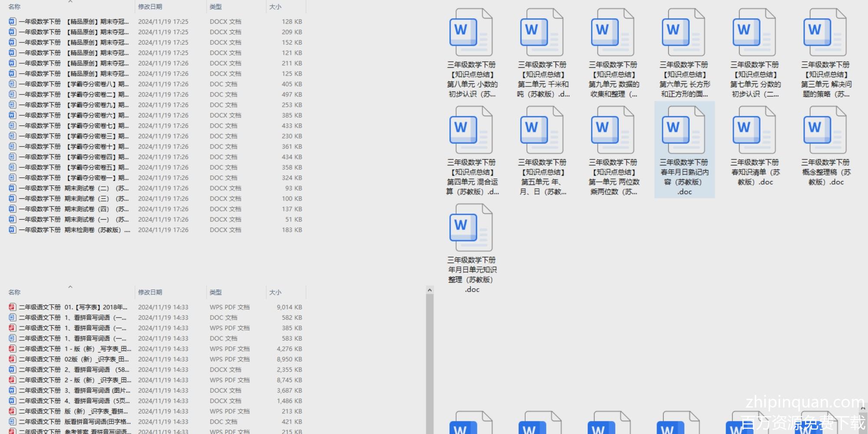Toggle the sort arrow above 名称 in 一年级数学 list
The height and width of the screenshot is (434, 868).
pos(70,2)
